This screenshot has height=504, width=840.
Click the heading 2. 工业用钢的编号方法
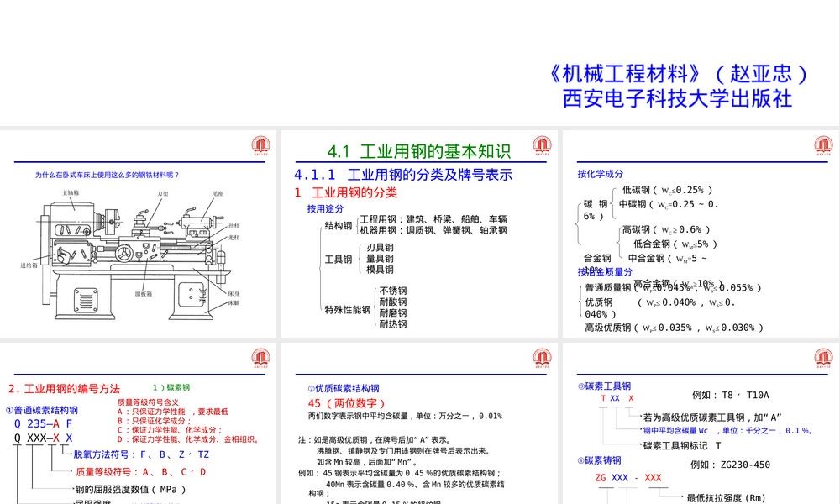(x=65, y=389)
